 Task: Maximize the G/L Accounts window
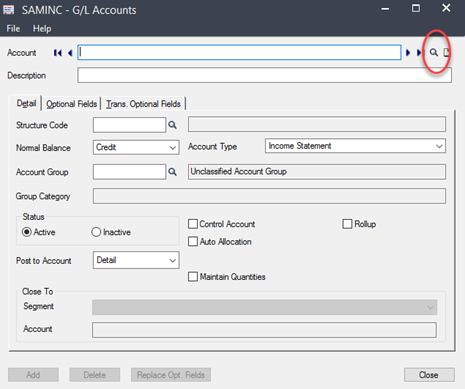click(416, 8)
